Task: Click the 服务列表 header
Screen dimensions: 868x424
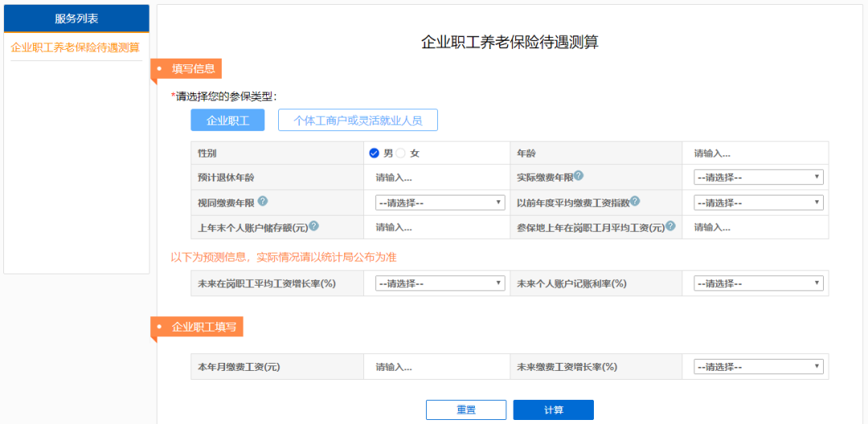Action: click(76, 19)
